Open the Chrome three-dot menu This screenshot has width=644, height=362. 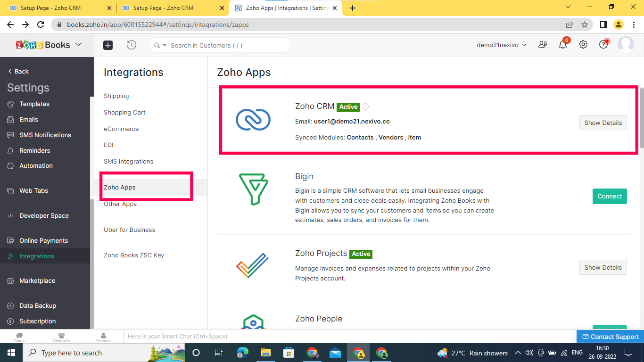(633, 25)
